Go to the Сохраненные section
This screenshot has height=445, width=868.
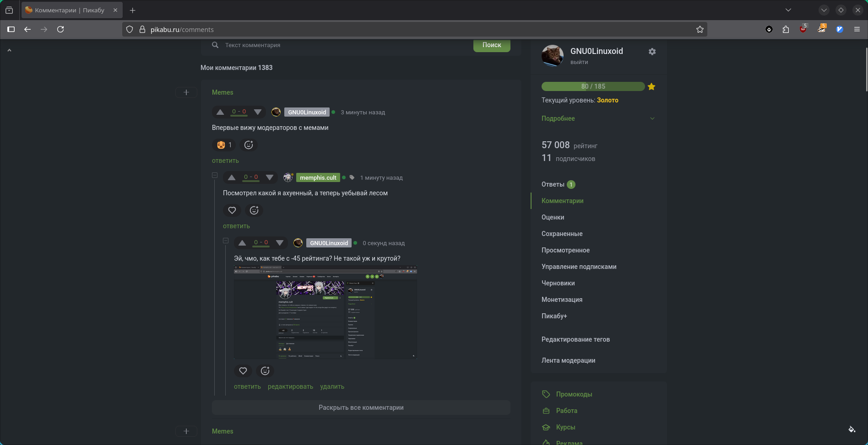562,234
